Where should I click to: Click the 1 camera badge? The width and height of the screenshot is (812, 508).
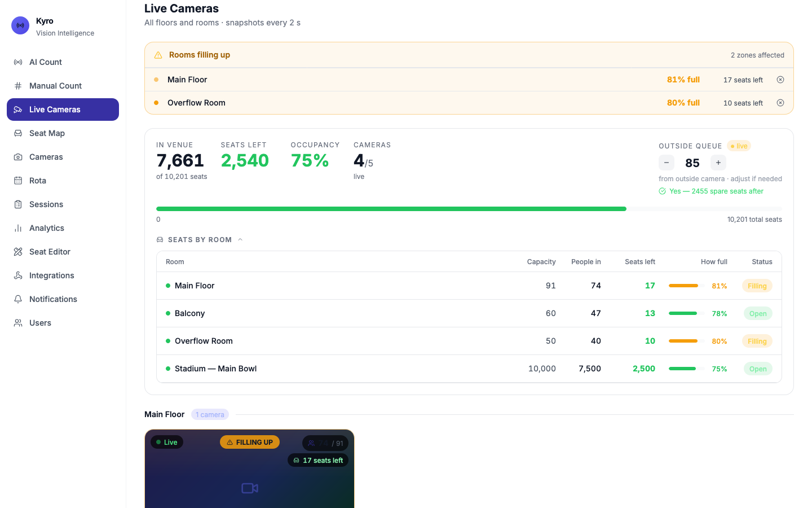click(210, 415)
